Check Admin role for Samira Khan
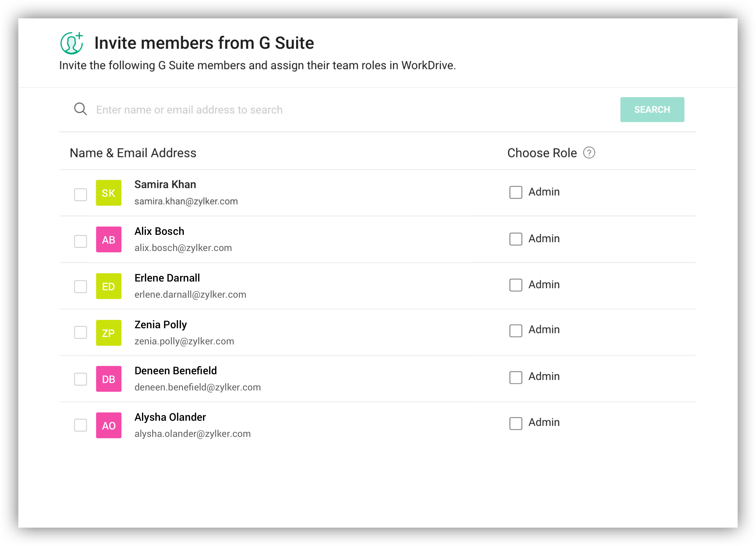 click(515, 192)
